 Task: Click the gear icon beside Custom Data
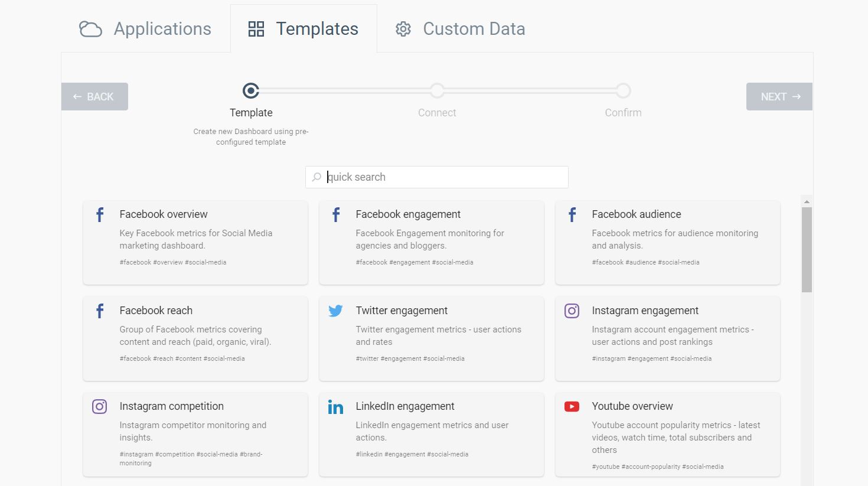tap(403, 29)
